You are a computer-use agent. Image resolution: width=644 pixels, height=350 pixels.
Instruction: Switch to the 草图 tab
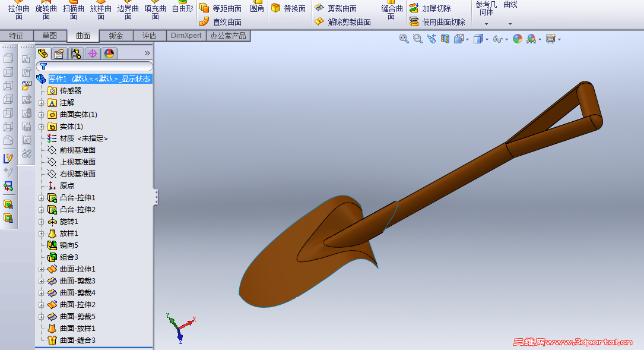click(x=50, y=36)
